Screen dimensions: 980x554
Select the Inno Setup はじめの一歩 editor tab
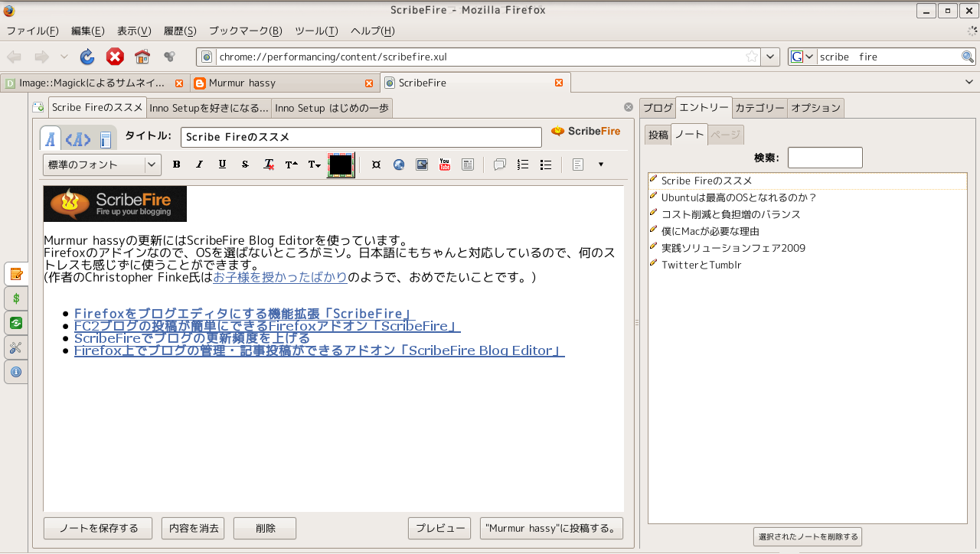coord(332,108)
